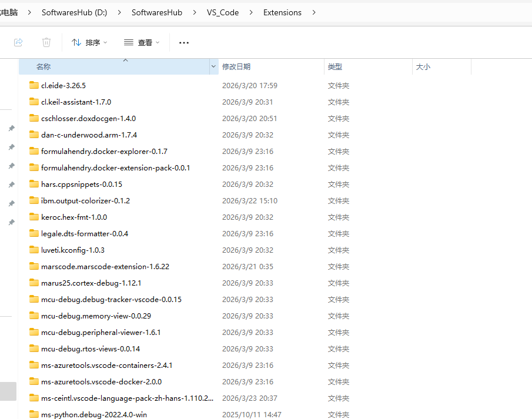Click the date 2026/3/21 0:35
This screenshot has height=419, width=532.
247,267
